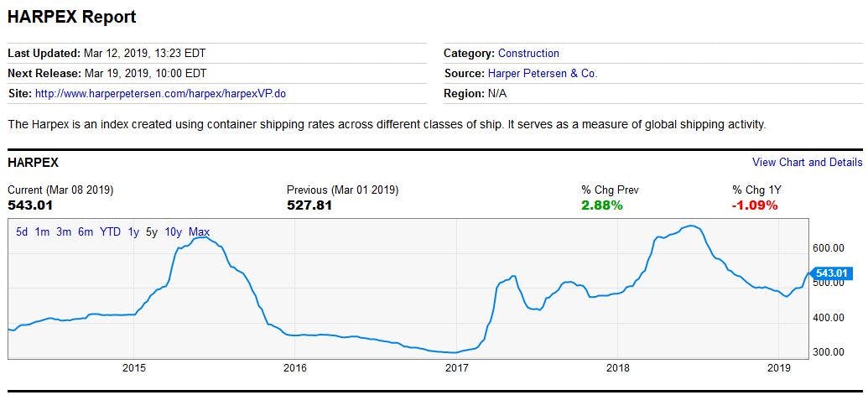Switch chart to 3m range
Screen dimensions: 868x395
click(64, 232)
